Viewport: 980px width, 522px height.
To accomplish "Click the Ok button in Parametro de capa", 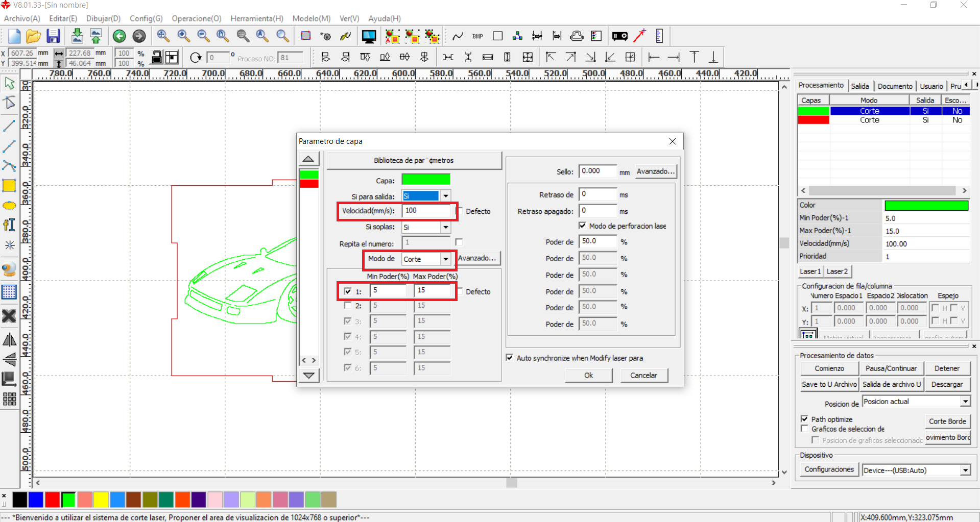I will coord(588,376).
